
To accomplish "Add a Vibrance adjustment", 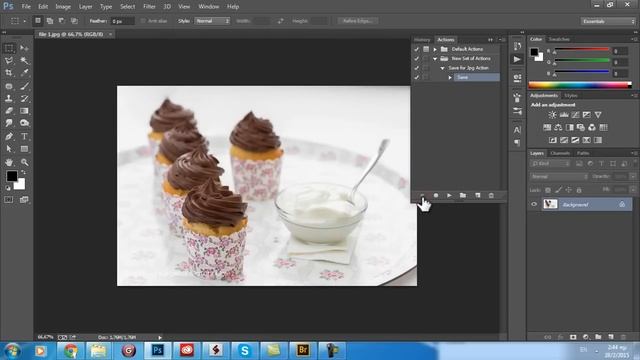I will [x=598, y=115].
